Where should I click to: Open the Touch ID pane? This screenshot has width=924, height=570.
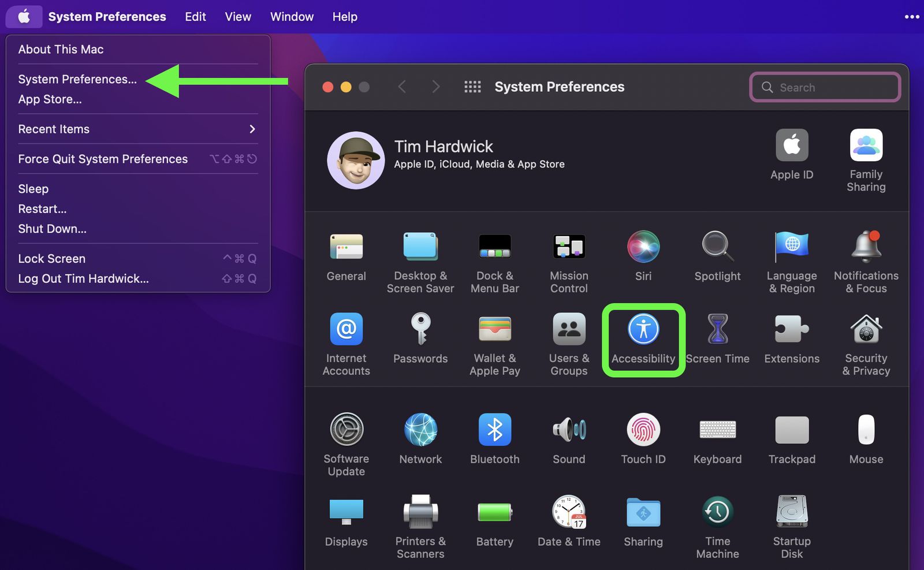tap(643, 438)
